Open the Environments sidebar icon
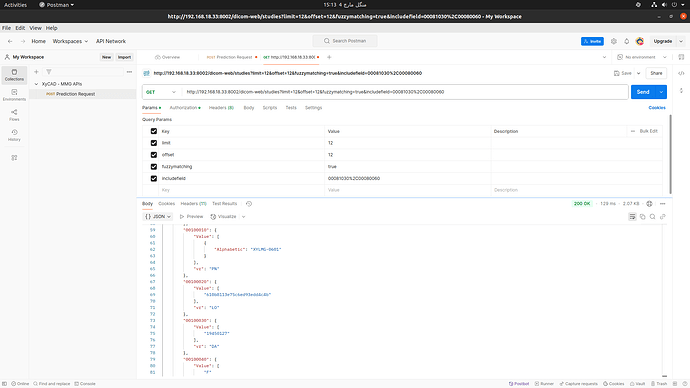The image size is (690, 388). (x=14, y=95)
